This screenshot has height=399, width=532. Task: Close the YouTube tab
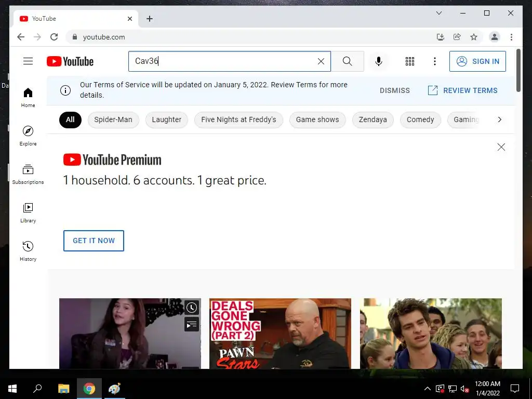coord(130,19)
